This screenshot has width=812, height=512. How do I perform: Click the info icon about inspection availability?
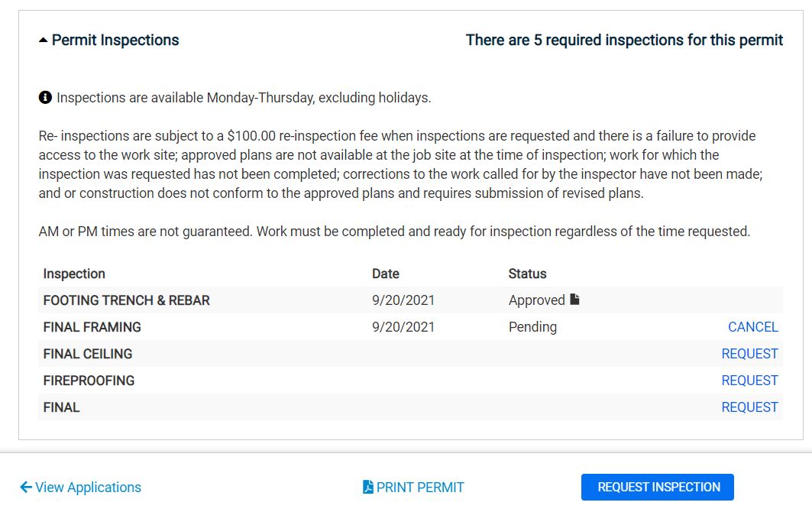[44, 97]
